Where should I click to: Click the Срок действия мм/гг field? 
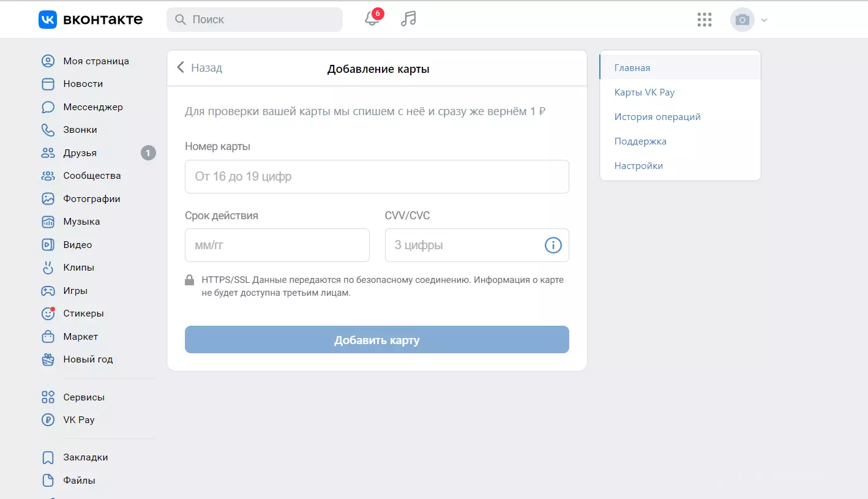coord(277,246)
